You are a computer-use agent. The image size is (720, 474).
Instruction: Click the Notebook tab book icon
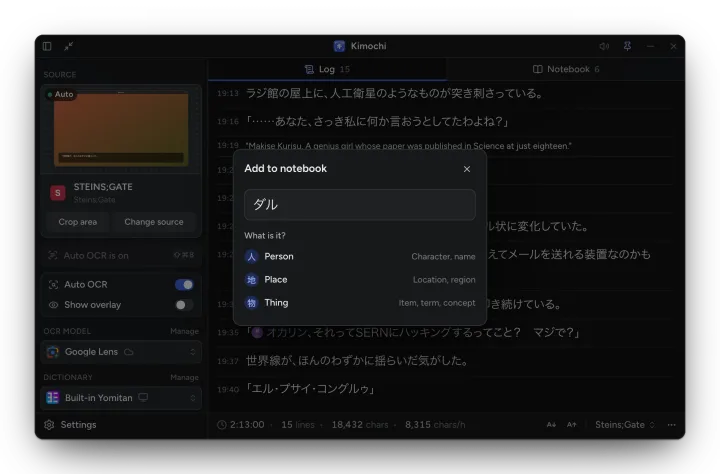coord(537,69)
